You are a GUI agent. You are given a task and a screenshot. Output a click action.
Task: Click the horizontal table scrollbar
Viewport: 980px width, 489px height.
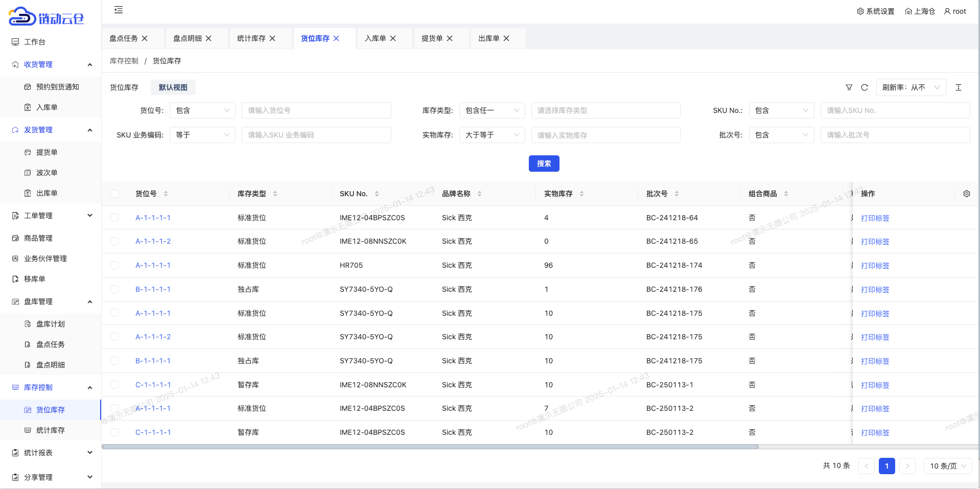click(x=429, y=447)
